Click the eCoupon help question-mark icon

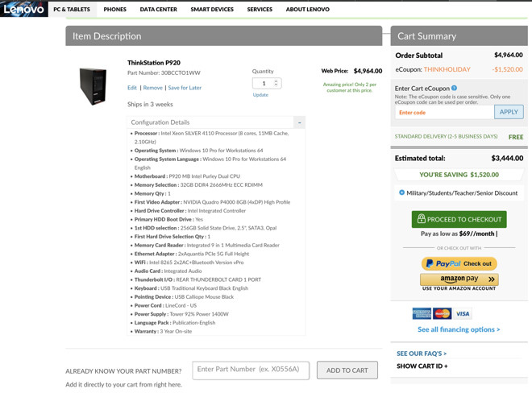(455, 88)
